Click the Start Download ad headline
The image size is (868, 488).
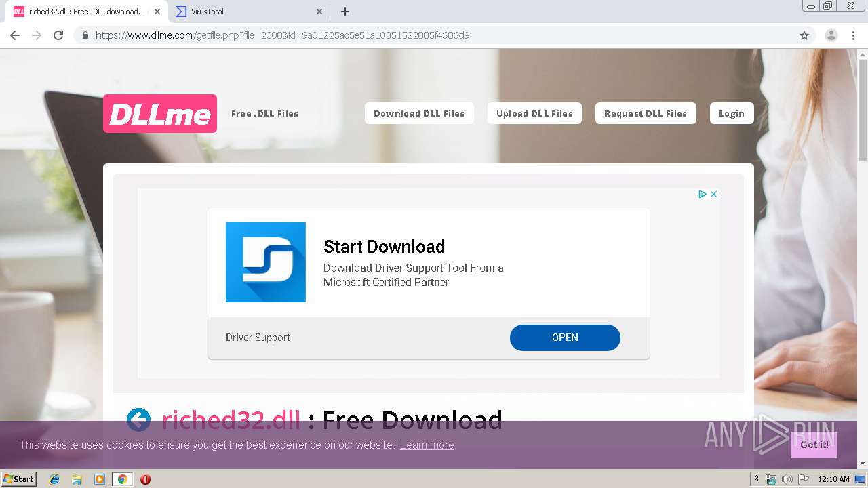pos(384,246)
